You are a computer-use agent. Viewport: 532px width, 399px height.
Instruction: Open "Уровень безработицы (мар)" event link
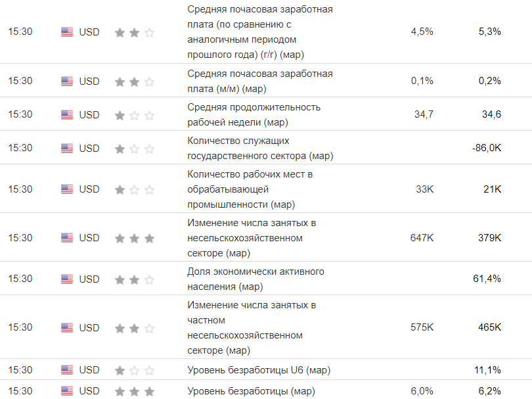click(x=251, y=391)
